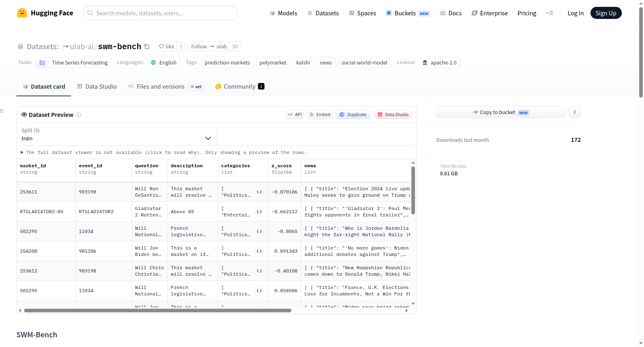Select the social-world-model tag
Viewport: 644px width, 347px height.
coord(364,62)
